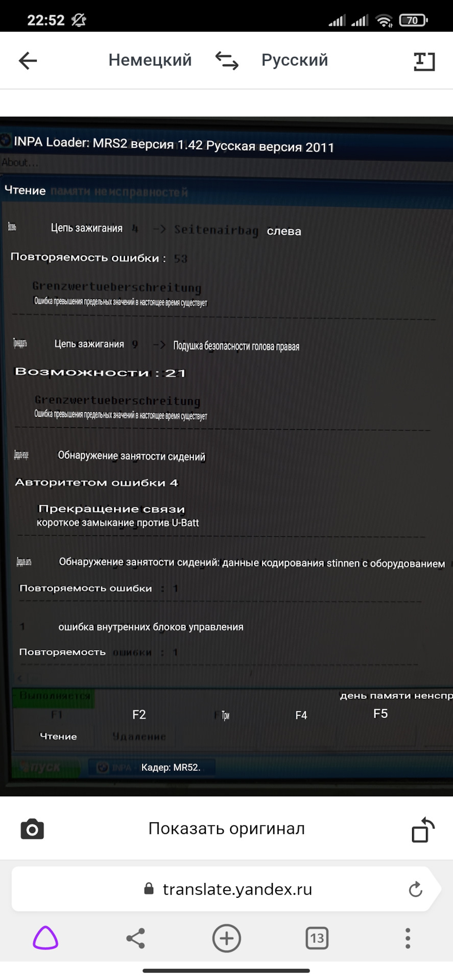This screenshot has width=453, height=980.
Task: Swap translation languages with arrows icon
Action: tap(227, 61)
